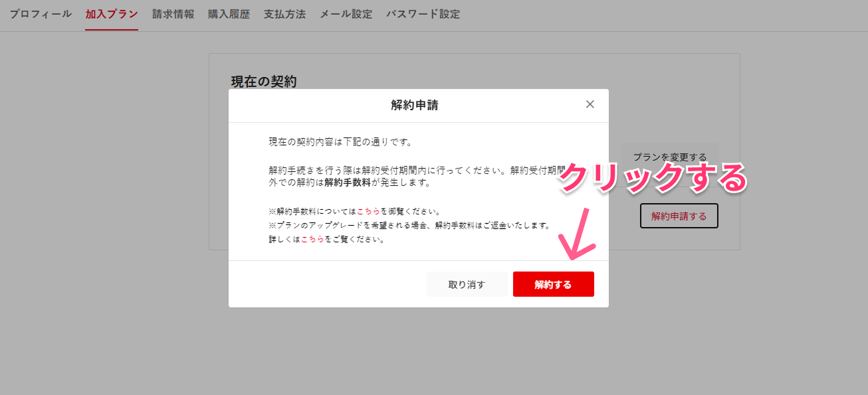Switch to the メール設定 tab

[x=346, y=14]
